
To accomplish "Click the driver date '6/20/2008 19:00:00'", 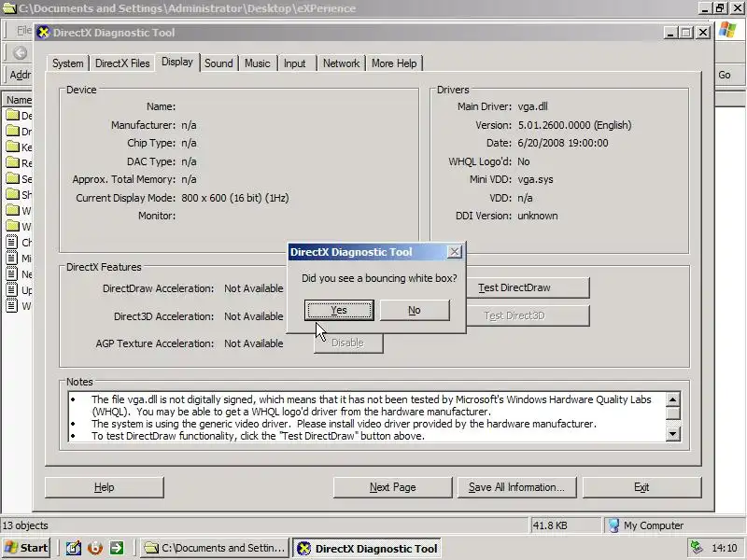I will 563,143.
